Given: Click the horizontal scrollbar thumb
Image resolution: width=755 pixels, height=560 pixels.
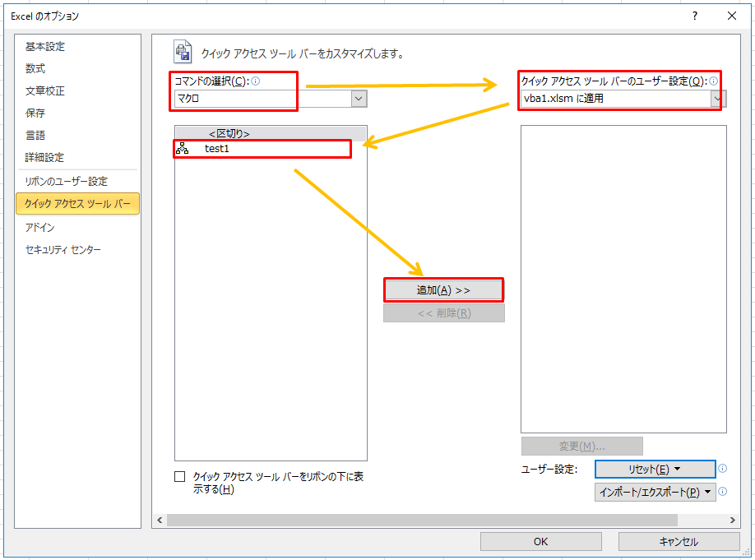Looking at the screenshot, I should [x=422, y=520].
